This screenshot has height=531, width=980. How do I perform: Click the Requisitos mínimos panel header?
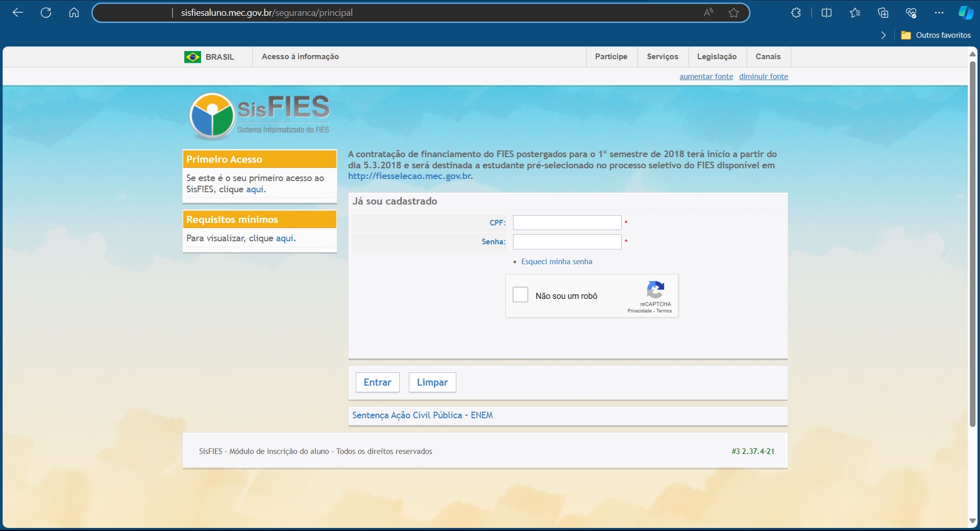pos(260,219)
